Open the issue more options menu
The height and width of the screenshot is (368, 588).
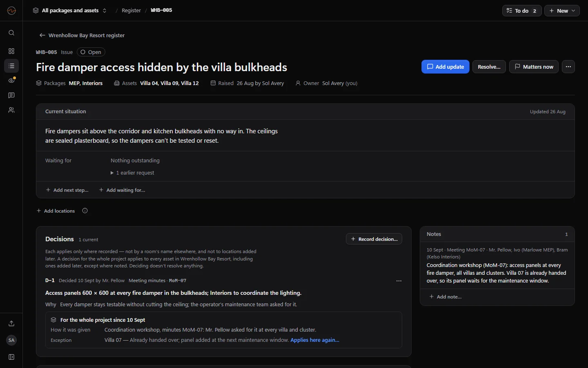[568, 67]
